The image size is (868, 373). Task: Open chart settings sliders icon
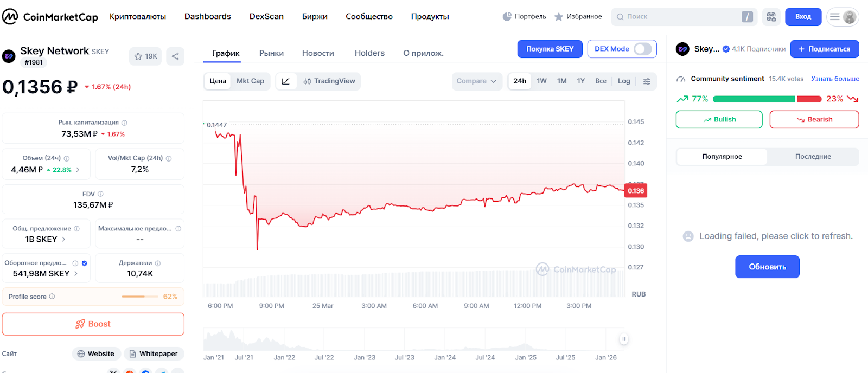pyautogui.click(x=647, y=81)
